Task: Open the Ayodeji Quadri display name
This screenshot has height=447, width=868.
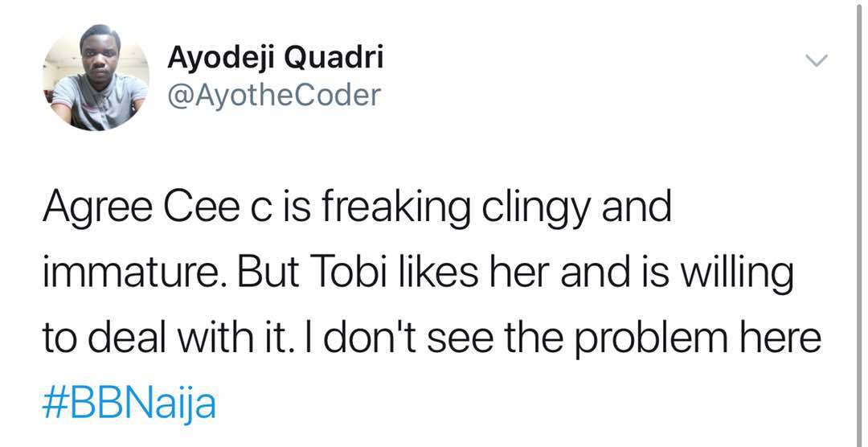Action: click(x=275, y=58)
